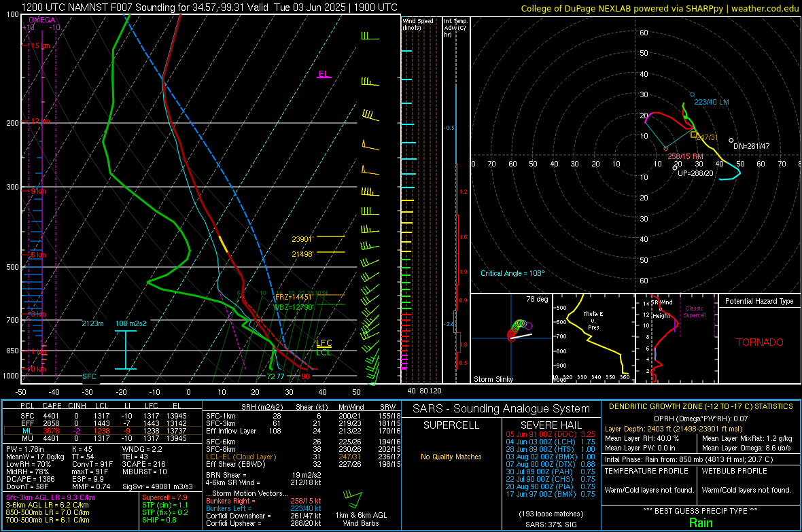
Task: Click the green Rain precip type result
Action: pos(701,522)
